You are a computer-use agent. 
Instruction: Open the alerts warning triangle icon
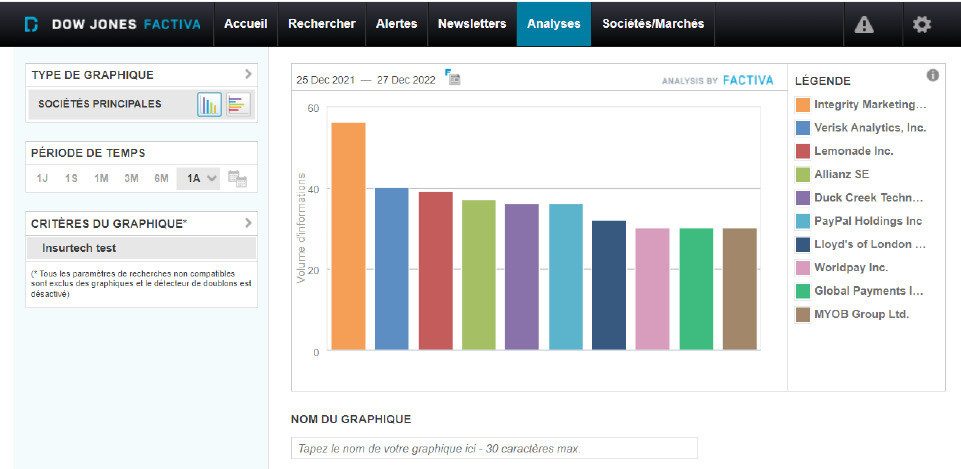pos(864,24)
